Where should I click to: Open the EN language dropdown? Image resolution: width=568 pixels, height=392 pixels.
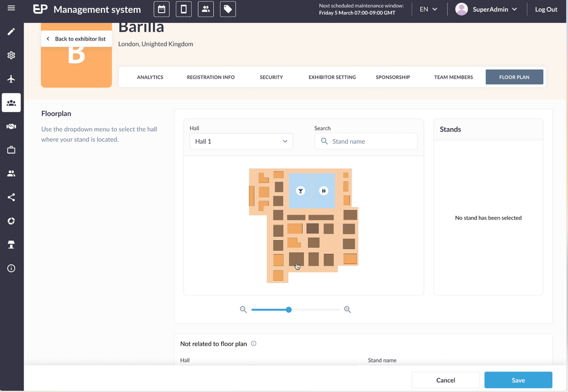click(428, 9)
